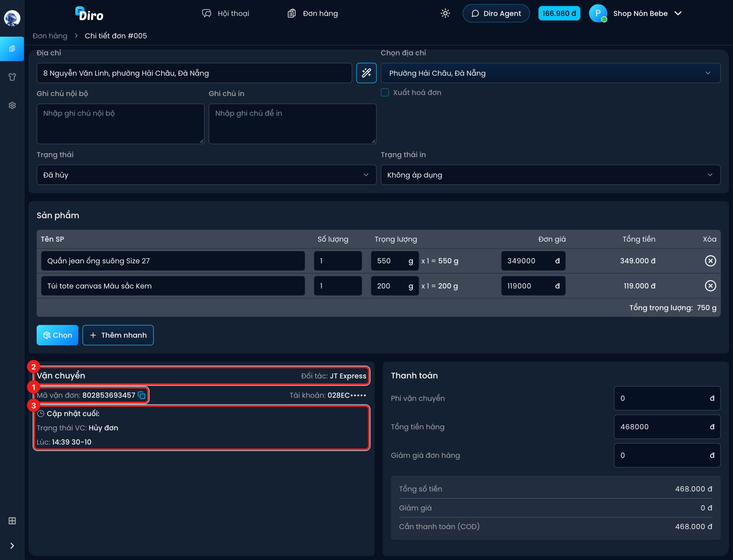This screenshot has height=560, width=733.
Task: Edit Tổng tiền hàng 468000 field
Action: pyautogui.click(x=667, y=427)
